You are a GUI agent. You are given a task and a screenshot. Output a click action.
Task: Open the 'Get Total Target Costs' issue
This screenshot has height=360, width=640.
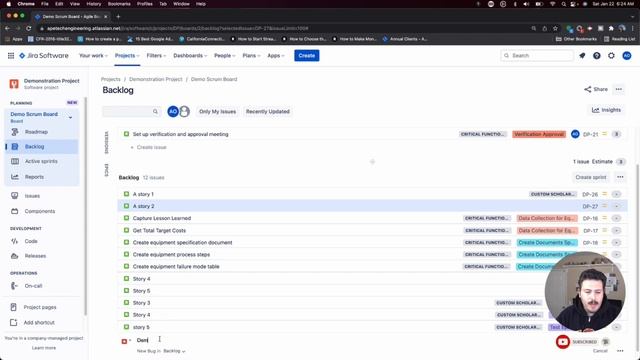coord(159,231)
